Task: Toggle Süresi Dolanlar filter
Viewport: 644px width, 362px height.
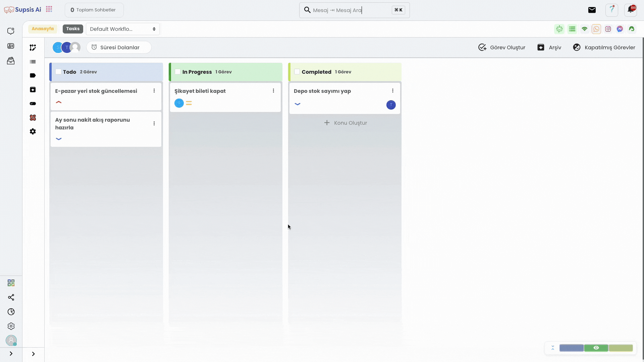Action: click(119, 47)
